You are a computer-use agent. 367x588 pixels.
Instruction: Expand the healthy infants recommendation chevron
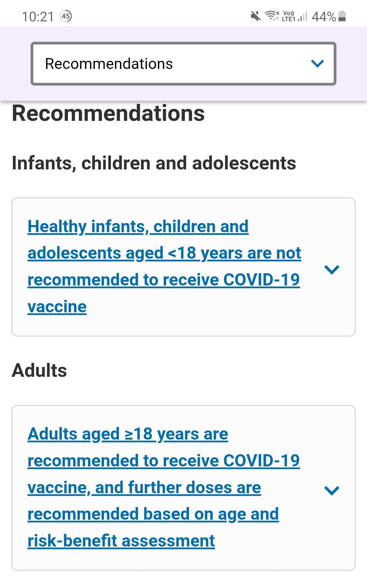click(x=332, y=270)
